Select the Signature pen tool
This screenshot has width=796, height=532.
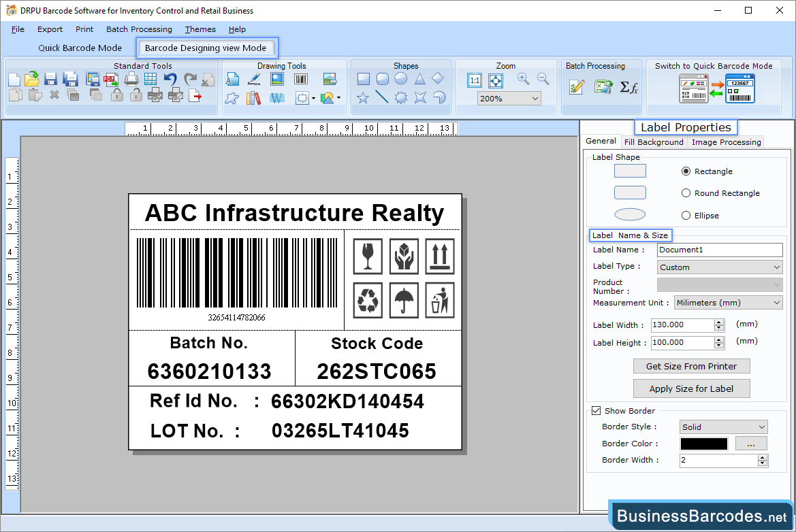tap(254, 79)
